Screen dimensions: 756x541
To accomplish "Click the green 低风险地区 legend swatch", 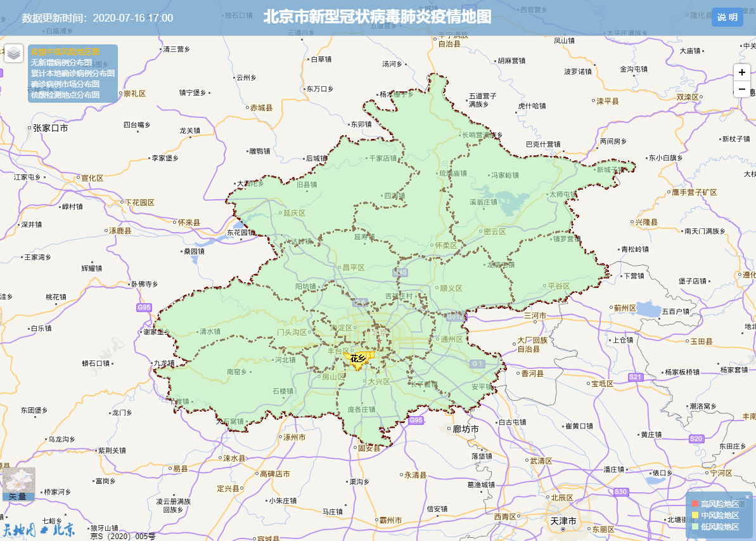I will pyautogui.click(x=695, y=526).
